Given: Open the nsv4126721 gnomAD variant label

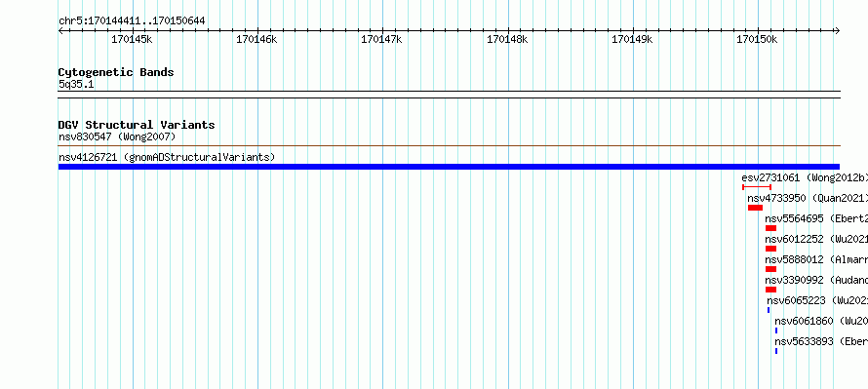Looking at the screenshot, I should point(167,157).
